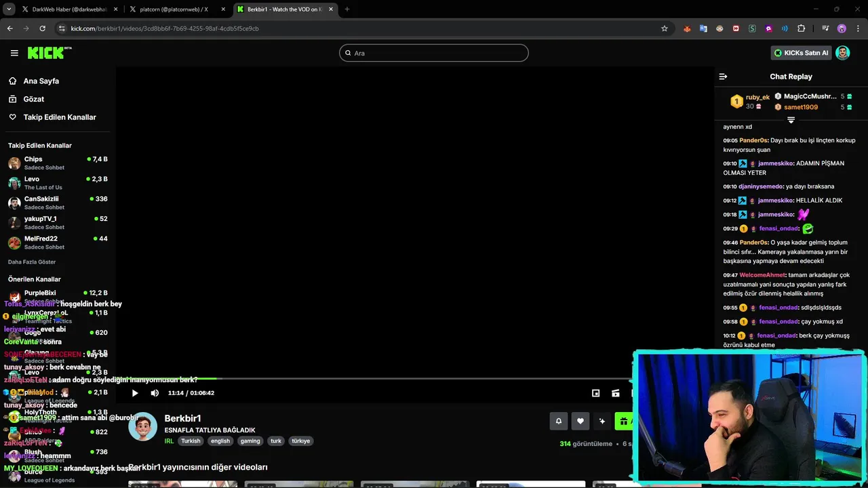This screenshot has height=488, width=868.
Task: Open the green S browser extension
Action: tap(752, 28)
